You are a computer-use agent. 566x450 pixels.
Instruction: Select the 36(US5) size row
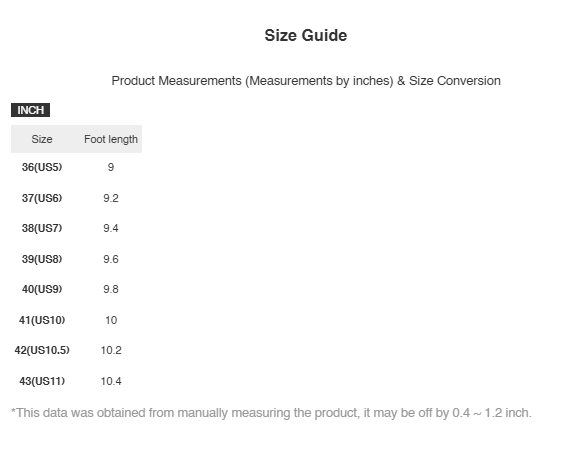(77, 167)
